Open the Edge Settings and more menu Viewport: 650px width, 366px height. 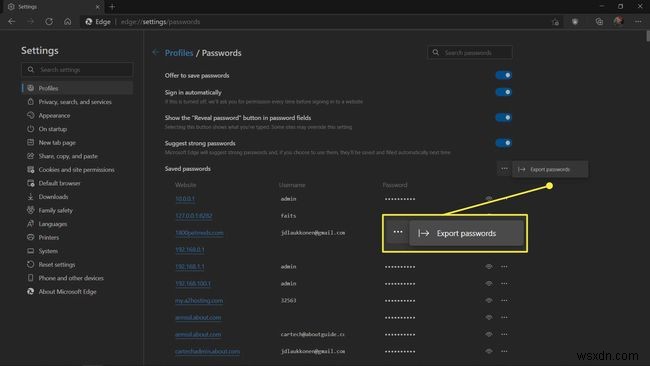638,22
